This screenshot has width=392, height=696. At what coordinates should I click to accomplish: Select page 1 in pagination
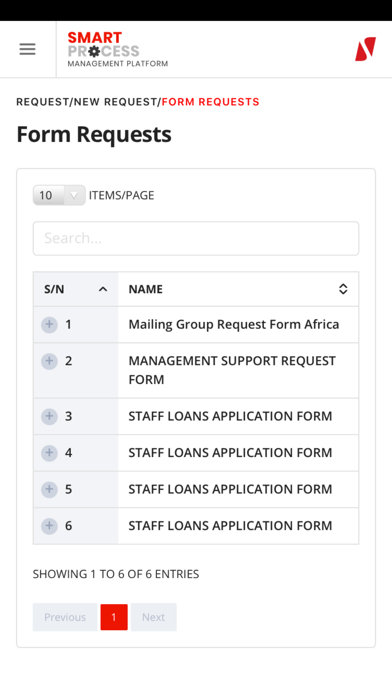114,617
